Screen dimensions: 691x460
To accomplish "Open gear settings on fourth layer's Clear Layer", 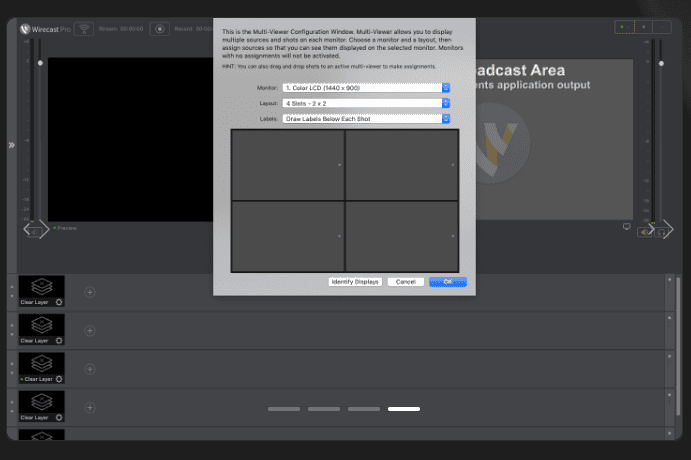I will click(x=59, y=417).
